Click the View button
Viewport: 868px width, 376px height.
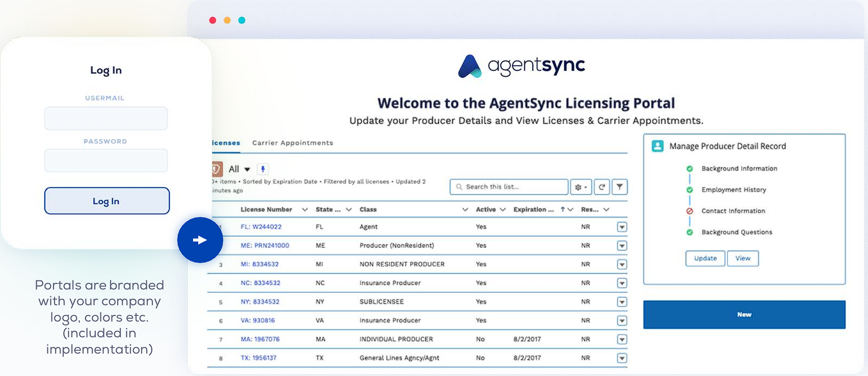(743, 258)
